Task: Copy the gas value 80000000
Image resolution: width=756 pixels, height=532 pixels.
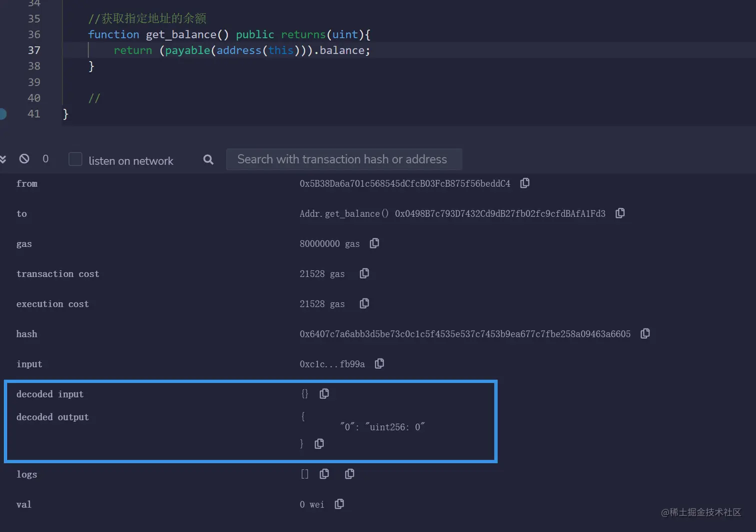Action: point(374,243)
